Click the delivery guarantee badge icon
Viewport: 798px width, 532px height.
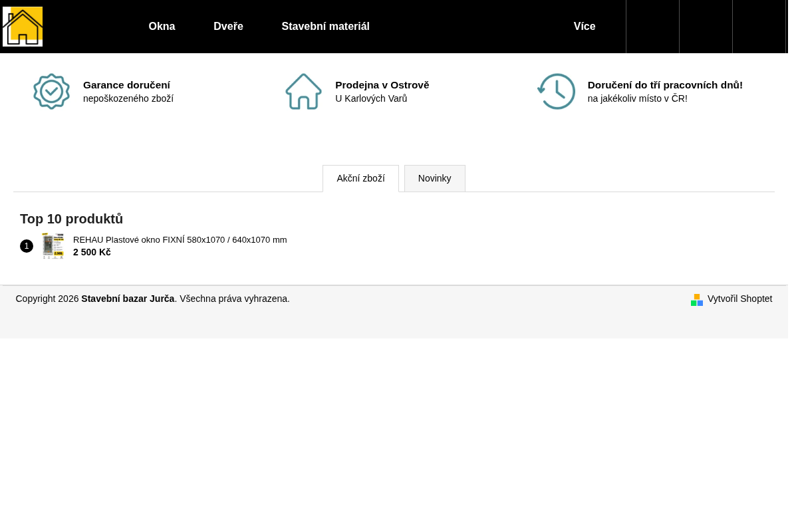pos(52,92)
